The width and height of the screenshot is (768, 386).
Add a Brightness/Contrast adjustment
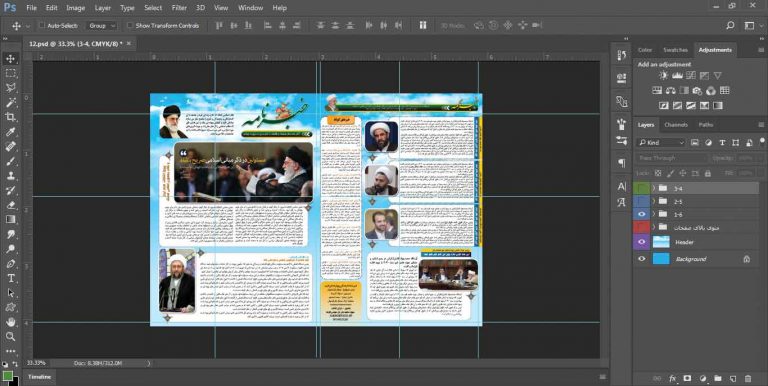tap(663, 75)
